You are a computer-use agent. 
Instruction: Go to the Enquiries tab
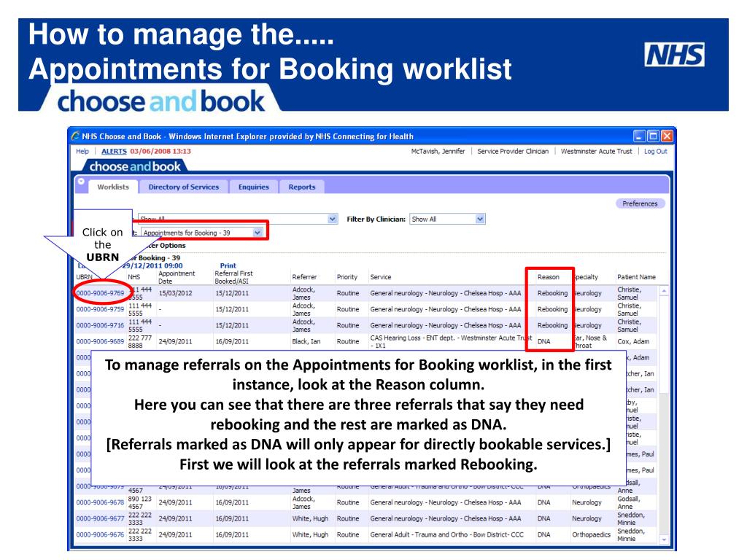tap(253, 187)
